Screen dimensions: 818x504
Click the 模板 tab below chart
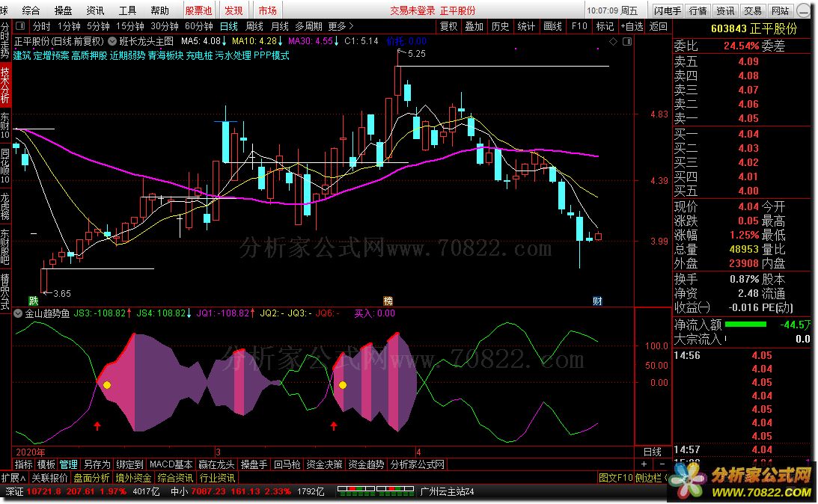click(x=46, y=464)
